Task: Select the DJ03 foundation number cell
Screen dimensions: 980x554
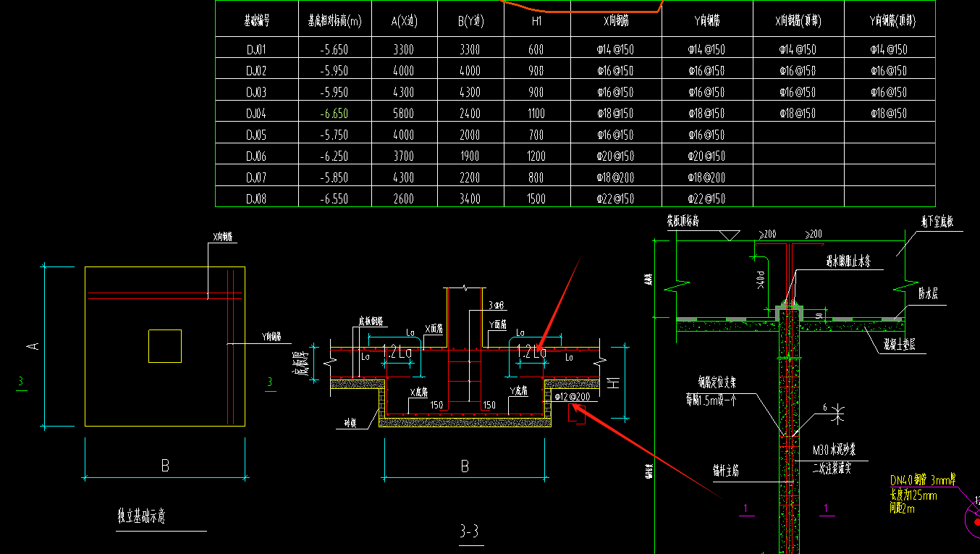Action: 256,92
